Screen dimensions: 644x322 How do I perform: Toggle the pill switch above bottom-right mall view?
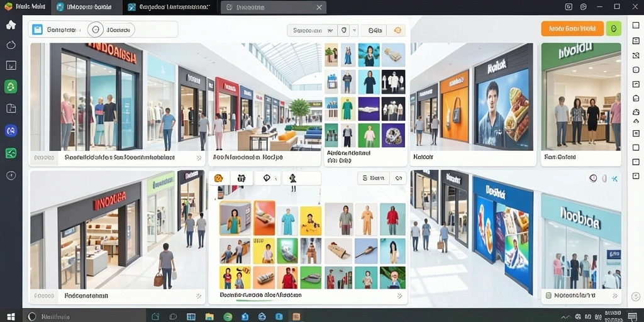coord(604,178)
